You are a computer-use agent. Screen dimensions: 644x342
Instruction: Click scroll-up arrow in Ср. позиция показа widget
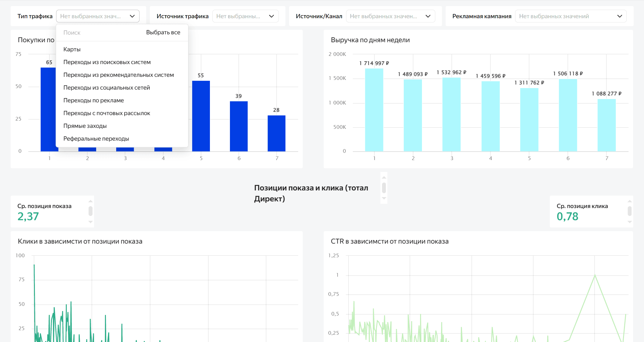pyautogui.click(x=90, y=201)
